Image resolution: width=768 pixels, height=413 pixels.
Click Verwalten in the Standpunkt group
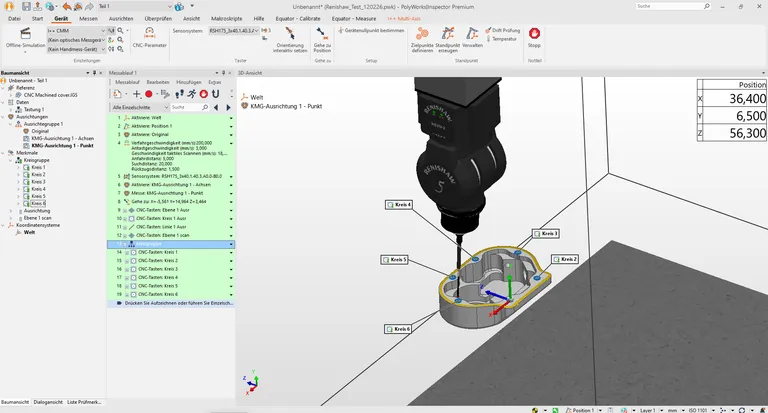click(472, 37)
